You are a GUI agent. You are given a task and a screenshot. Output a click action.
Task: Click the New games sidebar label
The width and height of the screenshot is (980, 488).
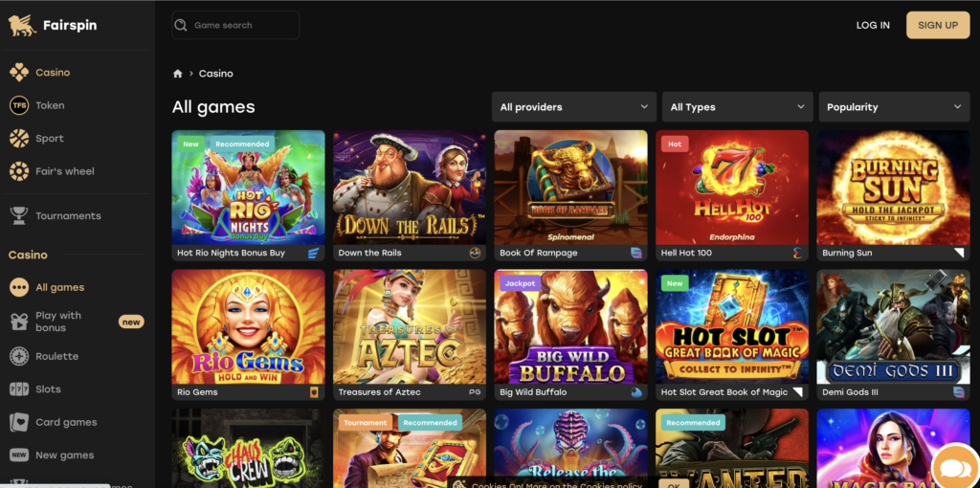tap(65, 455)
